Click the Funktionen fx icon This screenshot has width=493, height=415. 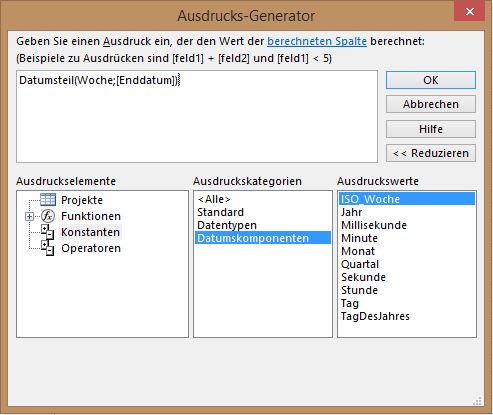coord(48,216)
